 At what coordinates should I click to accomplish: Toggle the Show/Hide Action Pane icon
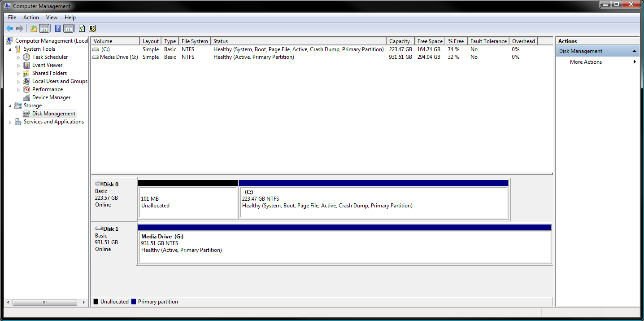tap(68, 28)
